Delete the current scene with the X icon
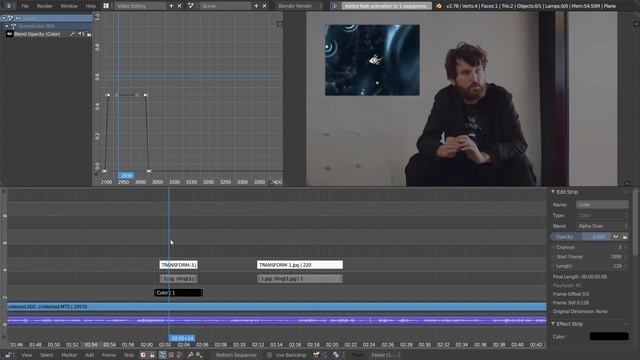 pos(264,6)
